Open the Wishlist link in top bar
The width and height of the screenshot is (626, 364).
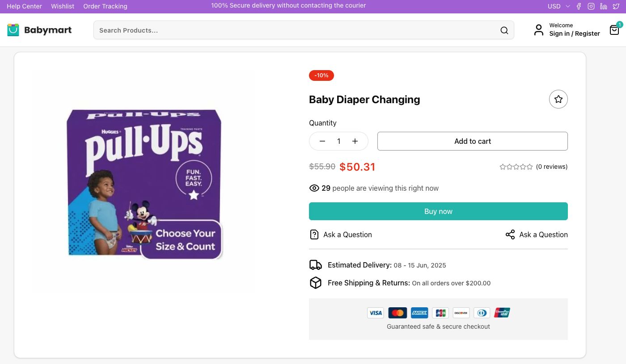point(63,6)
